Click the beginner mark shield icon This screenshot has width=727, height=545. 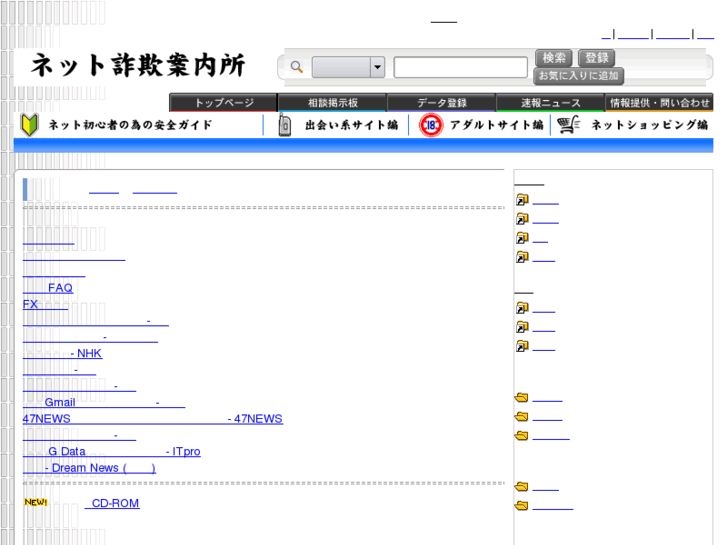point(30,125)
